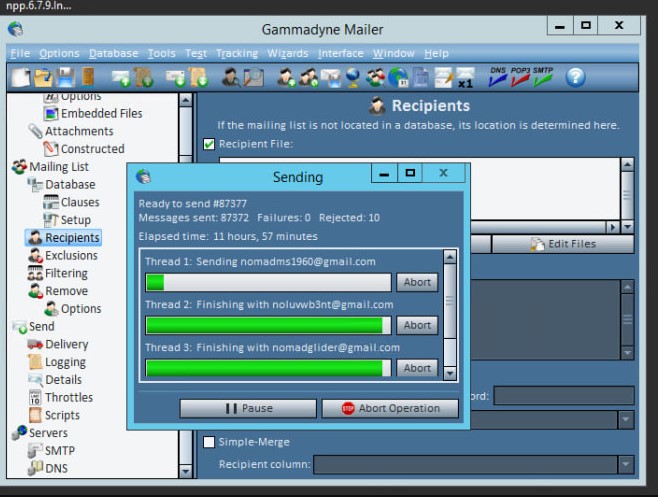
Task: Click the three people group toolbar icon
Action: click(x=376, y=77)
